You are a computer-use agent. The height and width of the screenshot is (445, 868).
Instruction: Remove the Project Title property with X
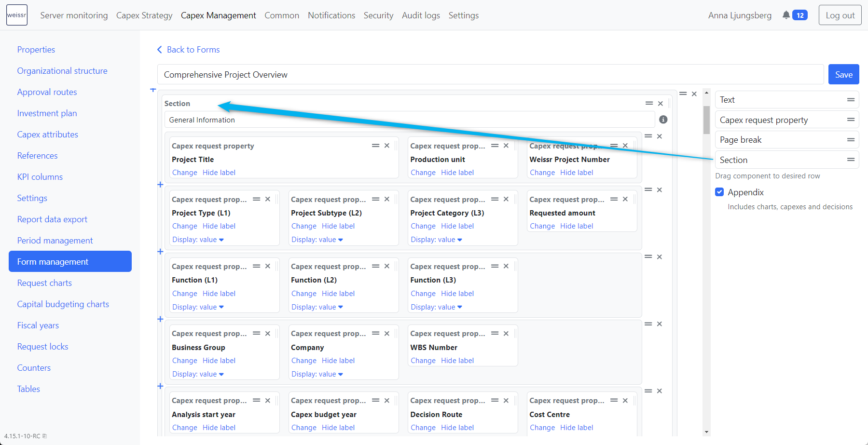point(387,146)
